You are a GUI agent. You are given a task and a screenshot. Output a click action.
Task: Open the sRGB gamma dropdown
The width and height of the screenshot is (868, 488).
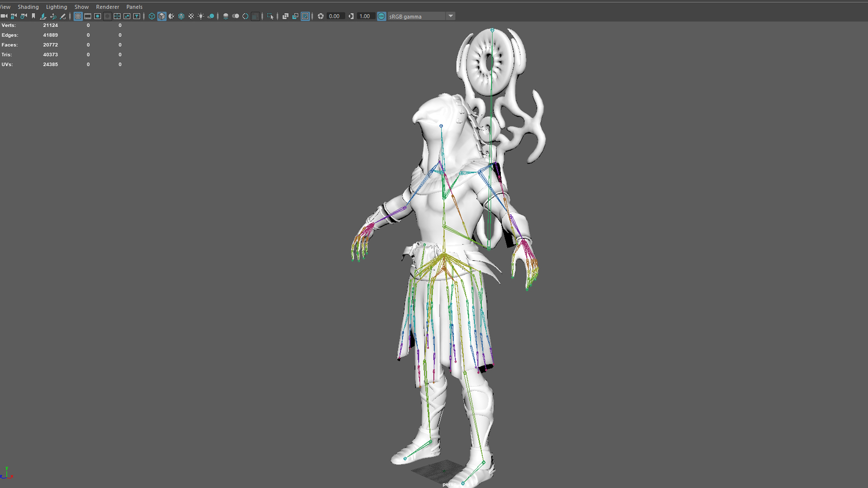(x=450, y=16)
